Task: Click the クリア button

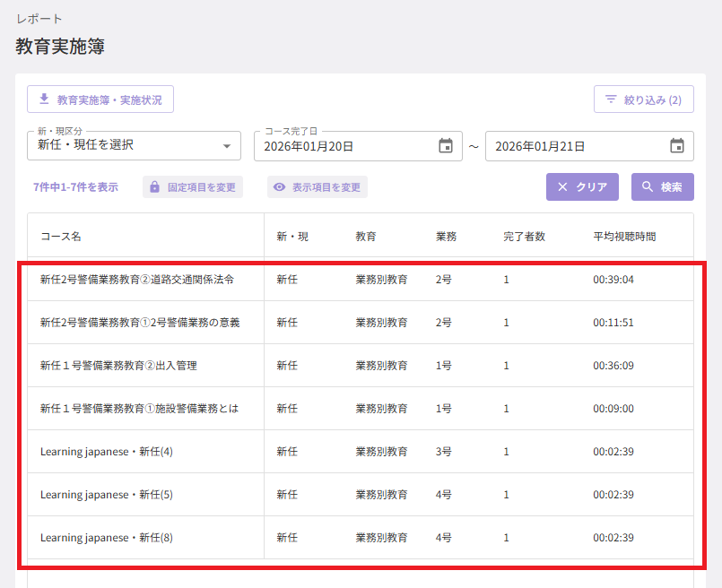Action: tap(582, 186)
